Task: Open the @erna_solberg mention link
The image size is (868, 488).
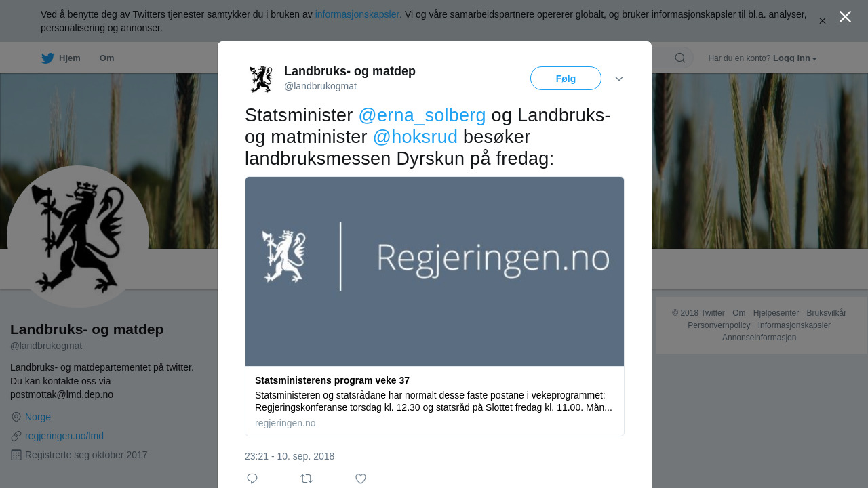Action: (422, 115)
